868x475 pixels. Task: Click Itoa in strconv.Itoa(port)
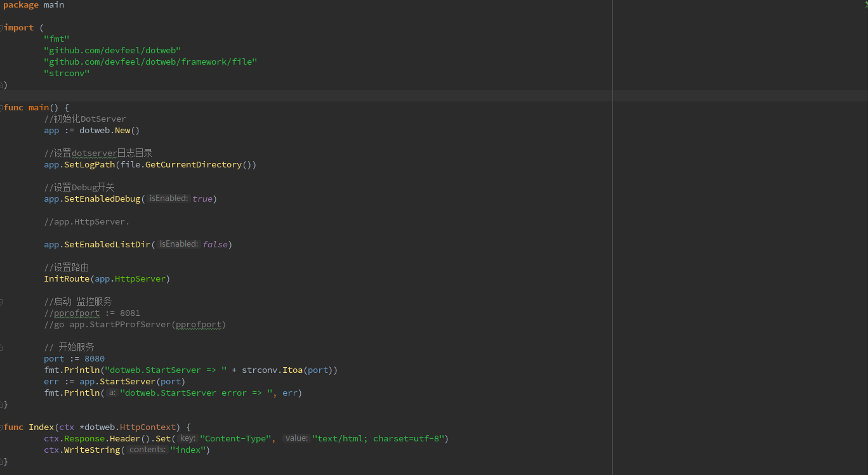pos(293,370)
